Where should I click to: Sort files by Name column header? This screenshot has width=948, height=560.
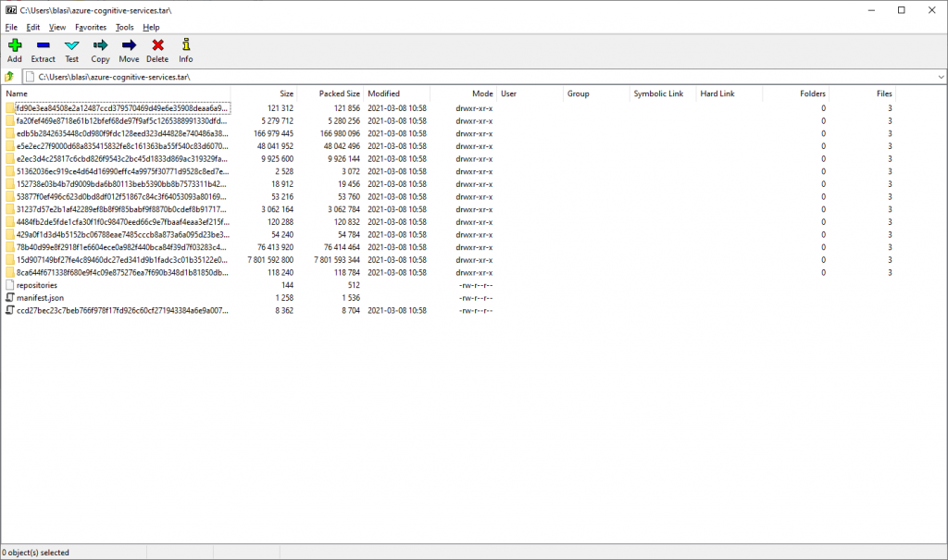click(x=17, y=93)
